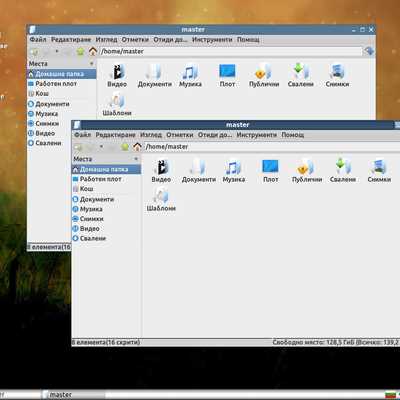Open the Места side pane dropdown in the front window
400x400 pixels.
point(136,159)
